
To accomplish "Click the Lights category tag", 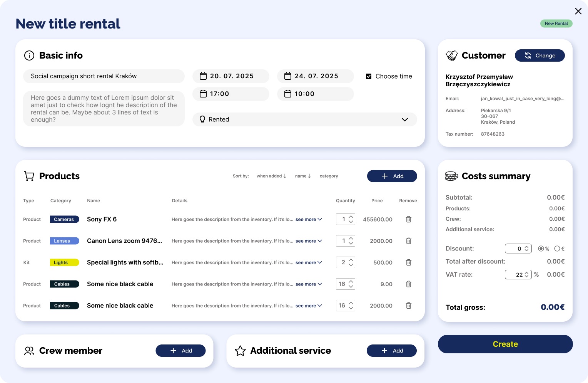I will click(x=64, y=262).
